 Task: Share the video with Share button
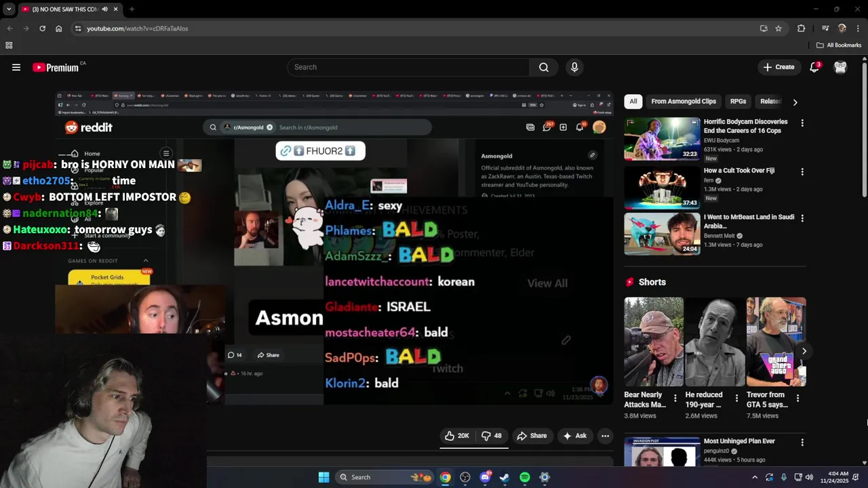(532, 436)
